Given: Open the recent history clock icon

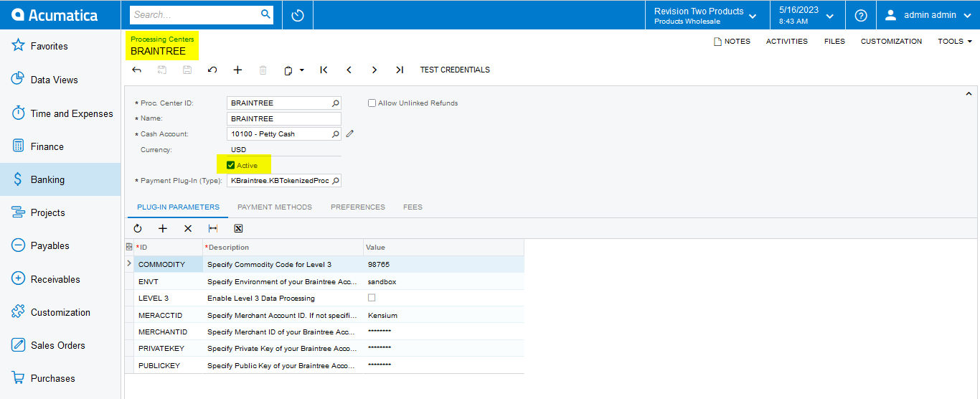Looking at the screenshot, I should click(x=298, y=15).
